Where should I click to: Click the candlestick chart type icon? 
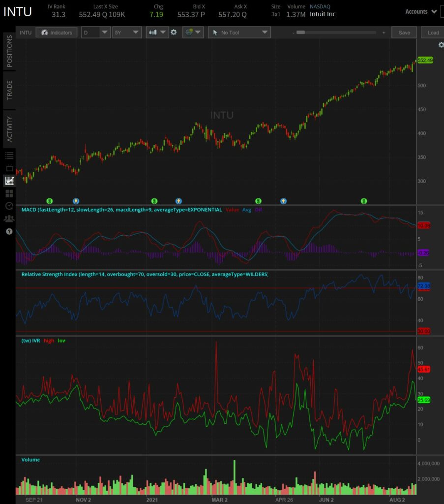153,32
